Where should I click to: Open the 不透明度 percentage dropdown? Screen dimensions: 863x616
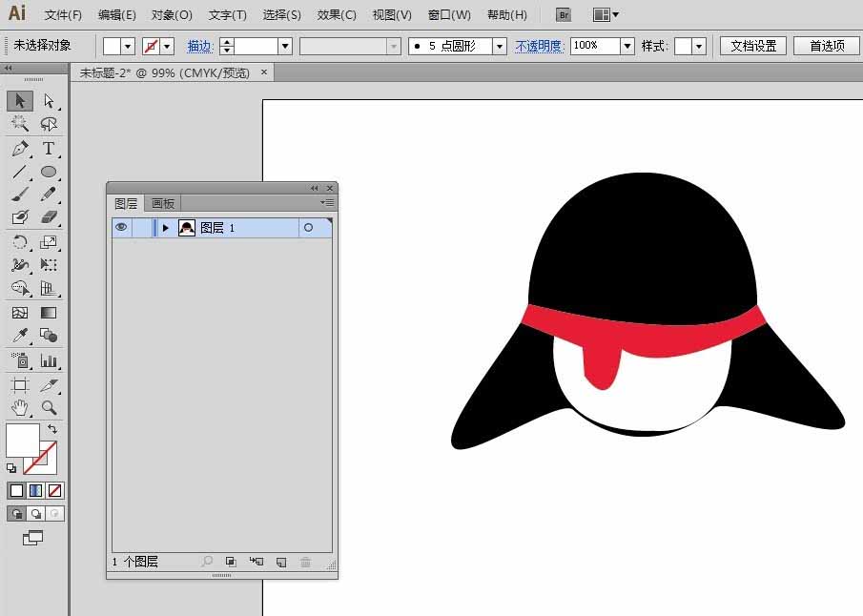627,46
